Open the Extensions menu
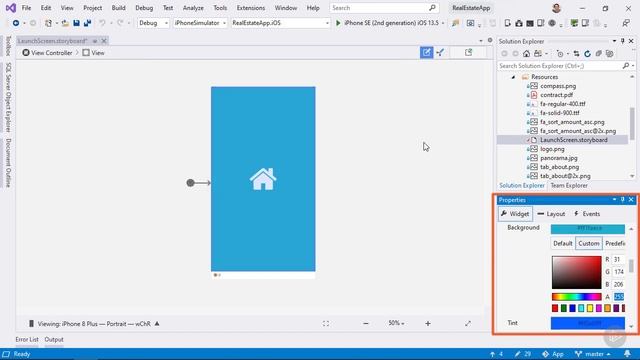 (251, 8)
